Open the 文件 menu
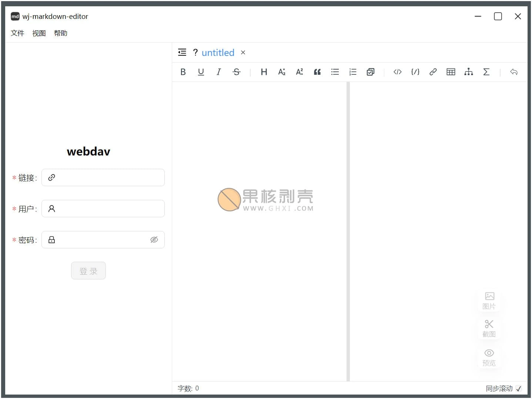This screenshot has width=532, height=399. [17, 33]
